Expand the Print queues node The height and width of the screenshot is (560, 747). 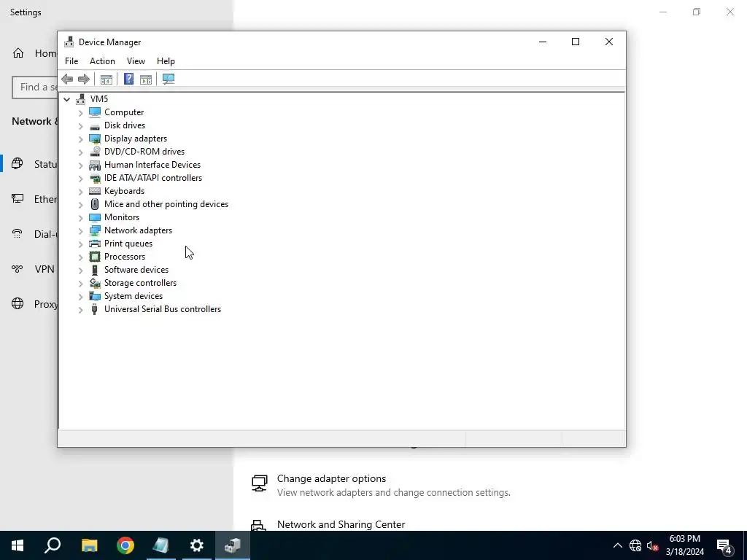(x=80, y=244)
